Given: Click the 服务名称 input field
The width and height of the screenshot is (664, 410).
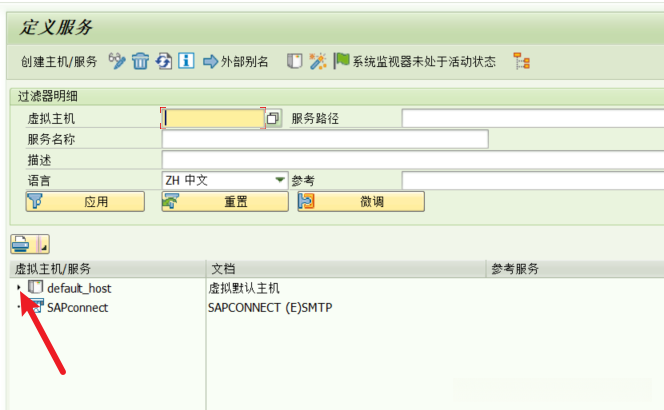Looking at the screenshot, I should pos(325,139).
